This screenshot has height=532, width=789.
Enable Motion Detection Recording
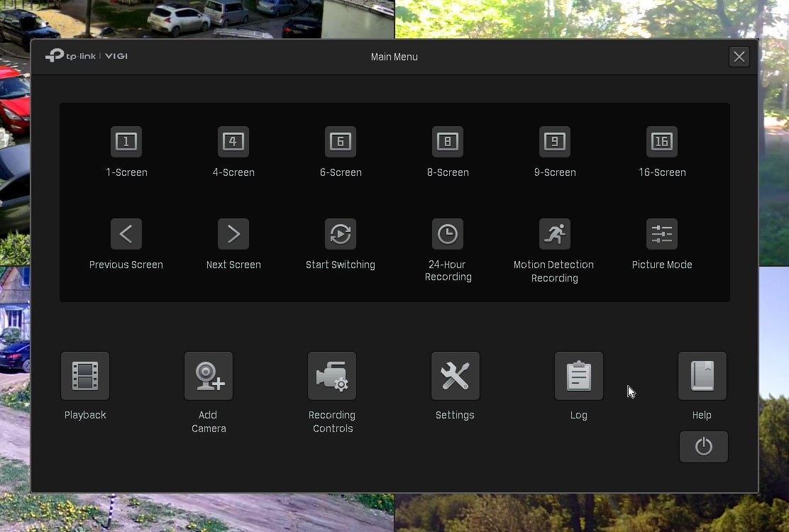(x=555, y=234)
